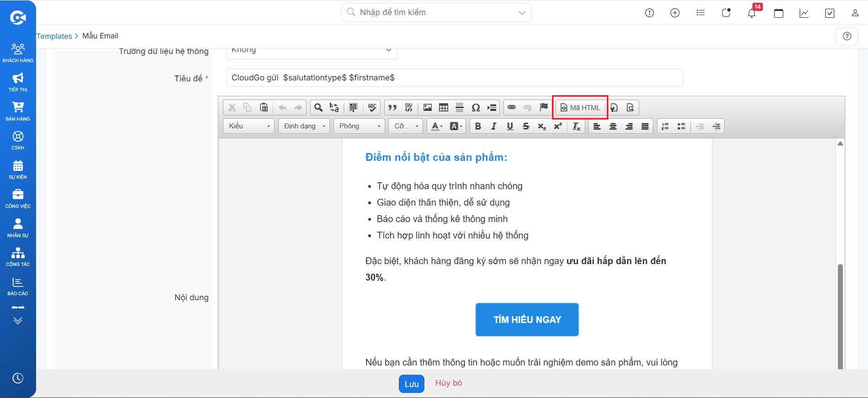868x398 pixels.
Task: Insert a numbered list
Action: [665, 126]
